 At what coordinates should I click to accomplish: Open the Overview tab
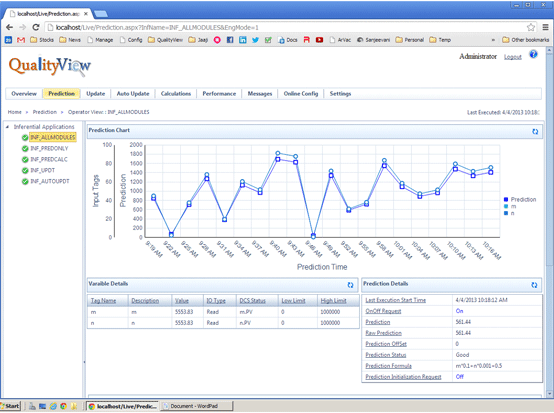[24, 94]
